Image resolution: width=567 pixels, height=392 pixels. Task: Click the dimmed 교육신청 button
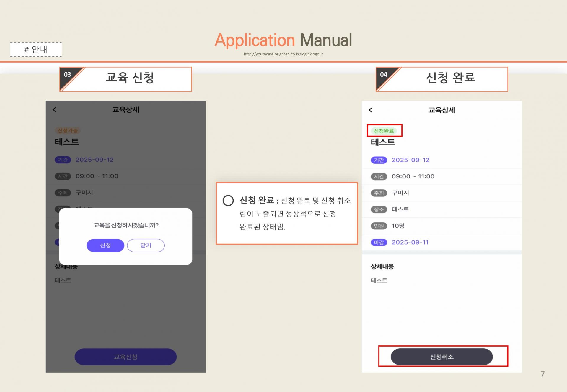(x=126, y=357)
